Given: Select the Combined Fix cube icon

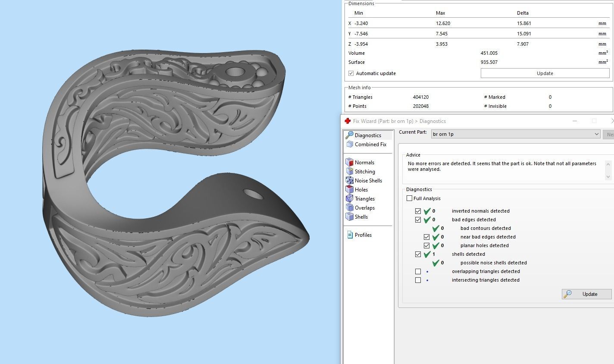Looking at the screenshot, I should [x=350, y=144].
